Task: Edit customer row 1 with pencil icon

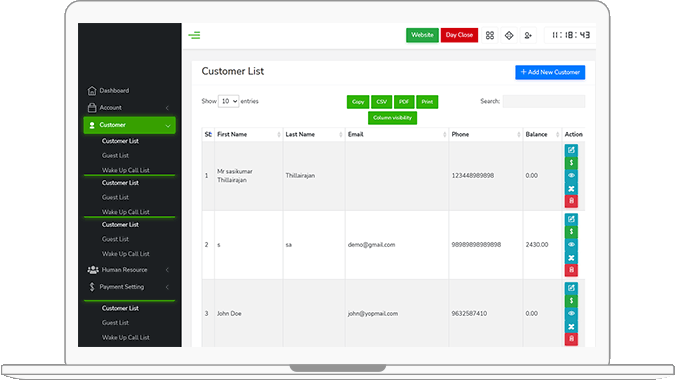Action: [x=571, y=150]
